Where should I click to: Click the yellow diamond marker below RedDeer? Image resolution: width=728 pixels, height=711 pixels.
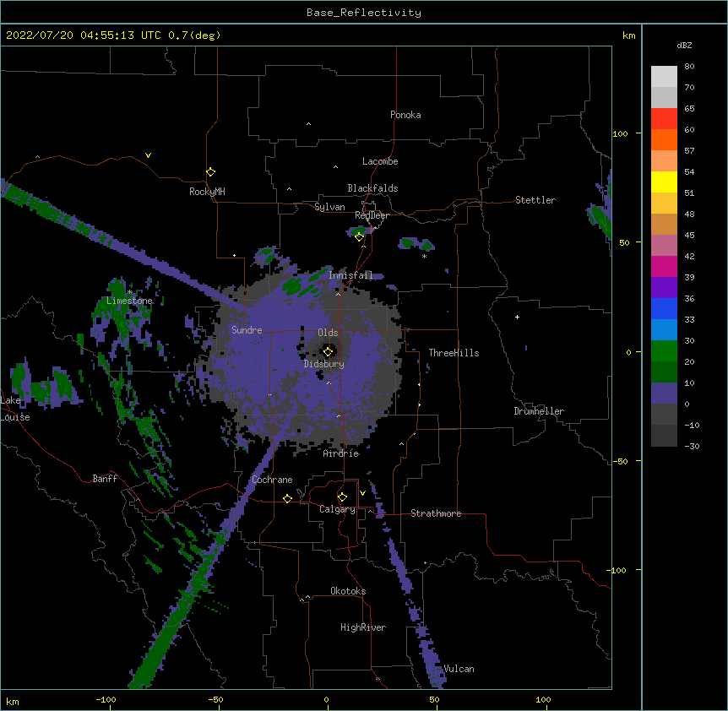(359, 237)
